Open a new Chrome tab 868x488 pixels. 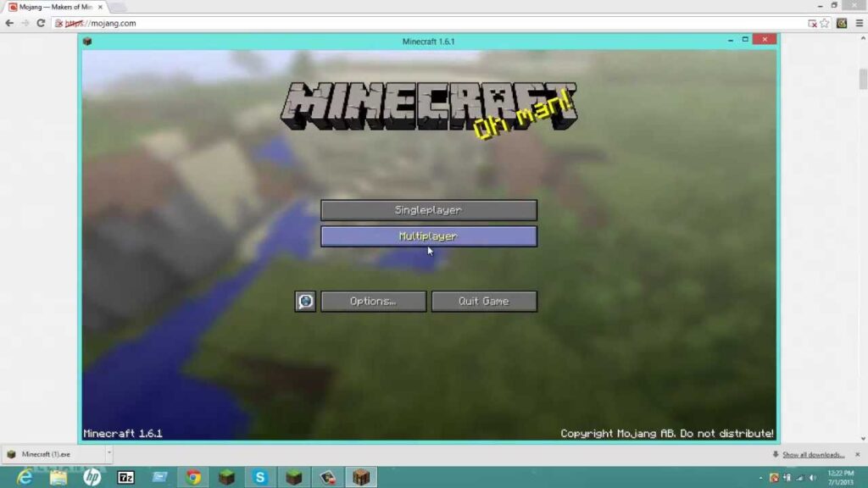tap(117, 7)
